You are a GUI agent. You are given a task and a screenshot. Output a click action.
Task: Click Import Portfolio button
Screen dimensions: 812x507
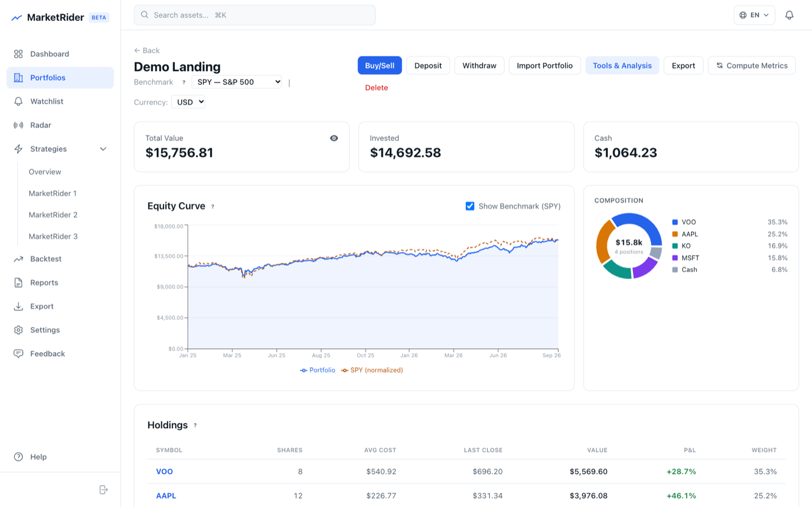click(x=544, y=66)
